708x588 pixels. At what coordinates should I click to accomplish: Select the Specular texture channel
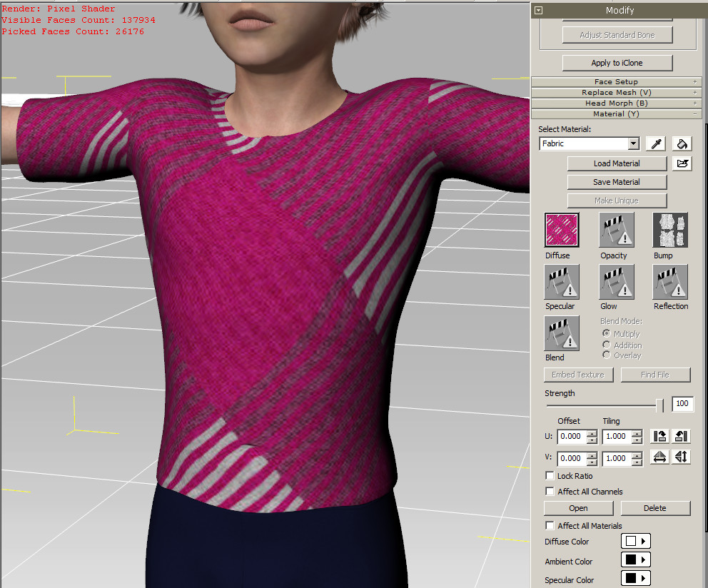coord(562,282)
